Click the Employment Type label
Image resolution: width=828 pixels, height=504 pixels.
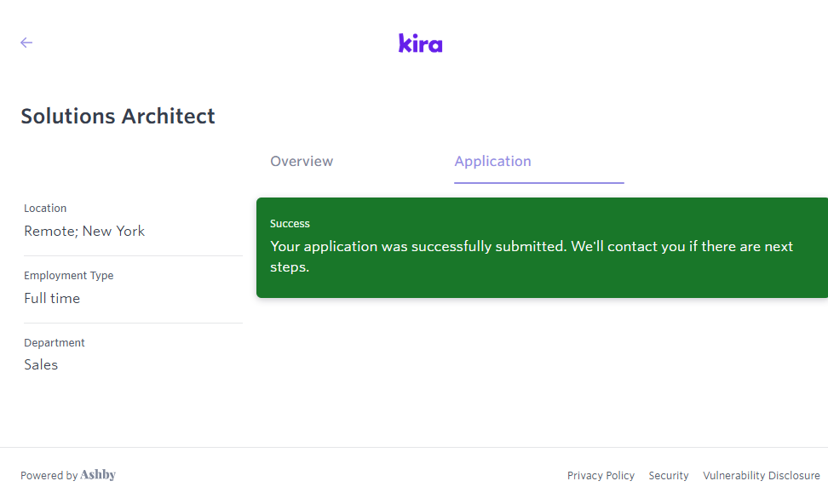[68, 276]
